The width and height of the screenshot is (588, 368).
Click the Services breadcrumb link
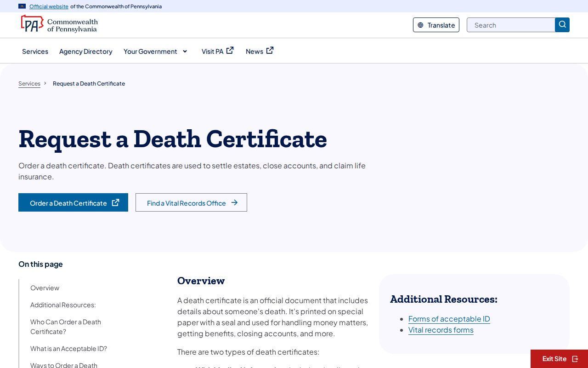[29, 83]
